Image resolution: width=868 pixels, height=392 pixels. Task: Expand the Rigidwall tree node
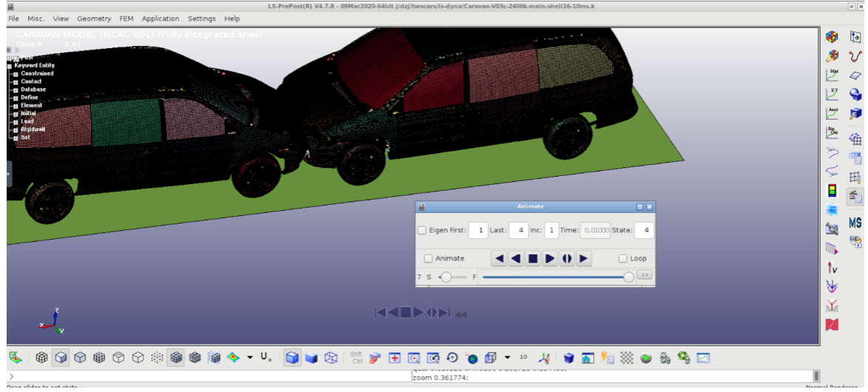click(16, 129)
